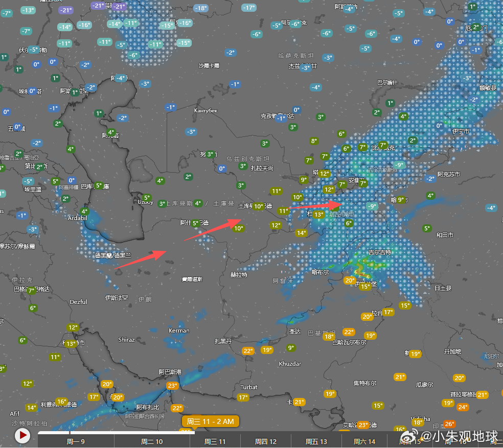Open the 焦特布尔 city label

[365, 383]
